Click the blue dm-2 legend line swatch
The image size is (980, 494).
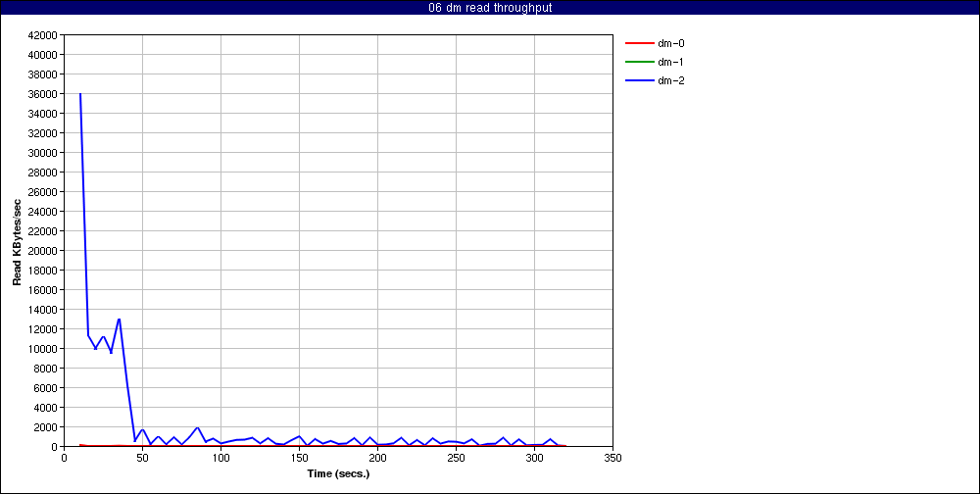pyautogui.click(x=638, y=80)
